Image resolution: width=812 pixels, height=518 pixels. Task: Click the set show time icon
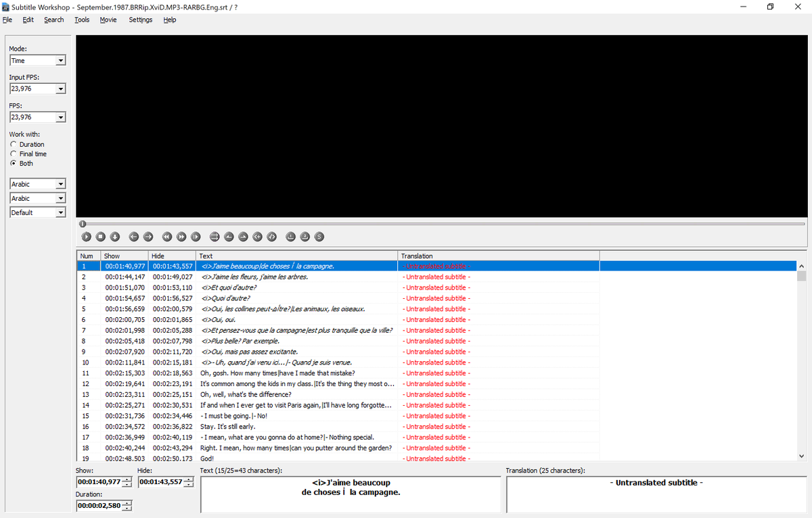coord(229,237)
